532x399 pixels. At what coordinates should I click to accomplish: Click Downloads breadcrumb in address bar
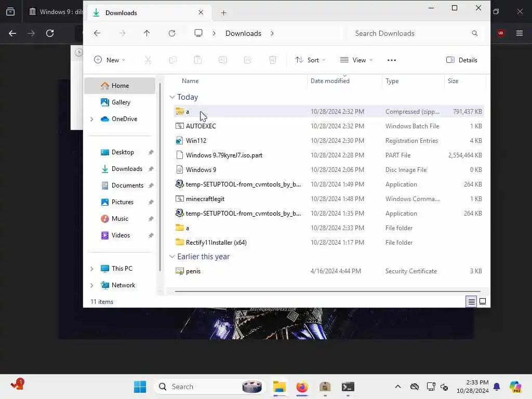point(243,33)
